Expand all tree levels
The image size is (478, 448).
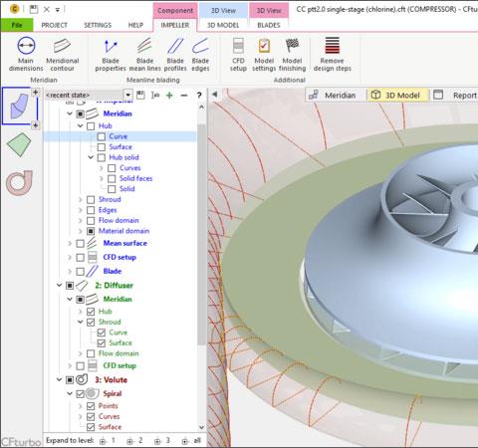coord(191,441)
